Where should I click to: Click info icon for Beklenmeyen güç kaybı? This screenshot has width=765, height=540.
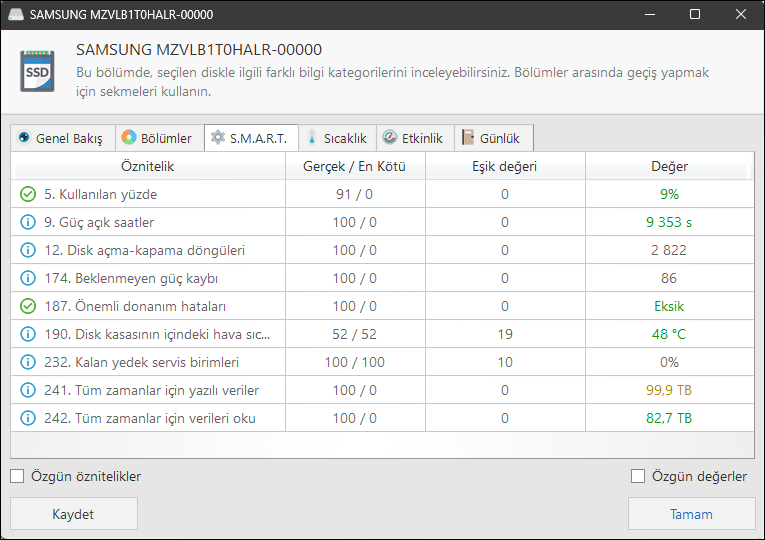coord(28,278)
